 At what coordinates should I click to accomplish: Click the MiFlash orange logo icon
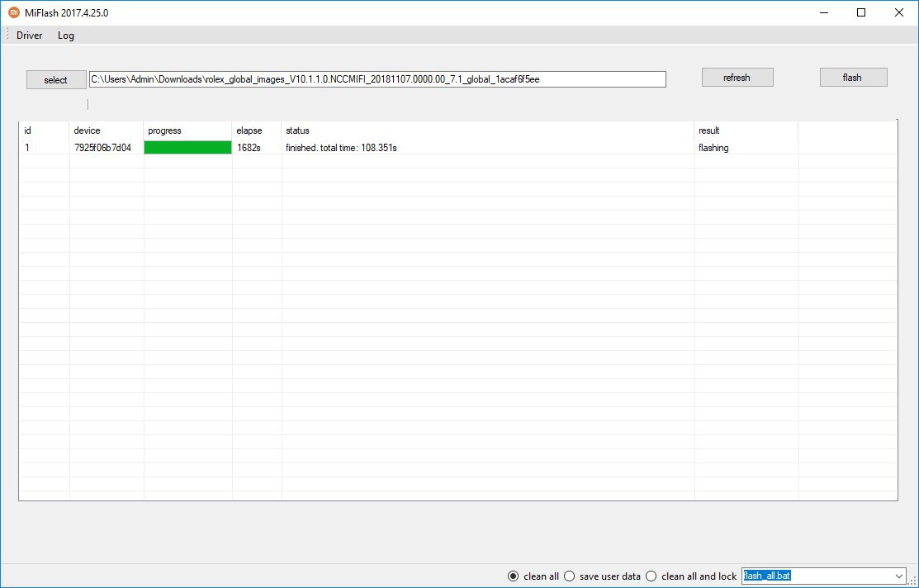coord(13,12)
